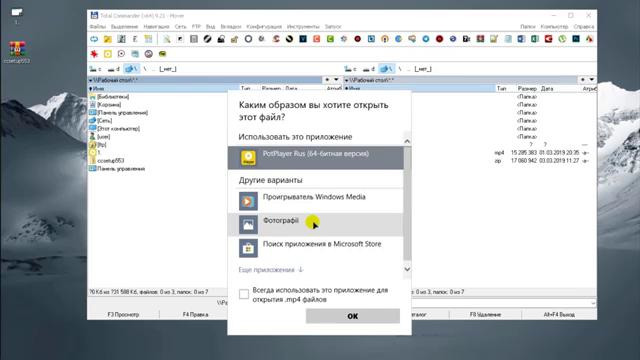This screenshot has width=640, height=360.
Task: Open the PotPlayer app icon in dialog
Action: coord(248,158)
